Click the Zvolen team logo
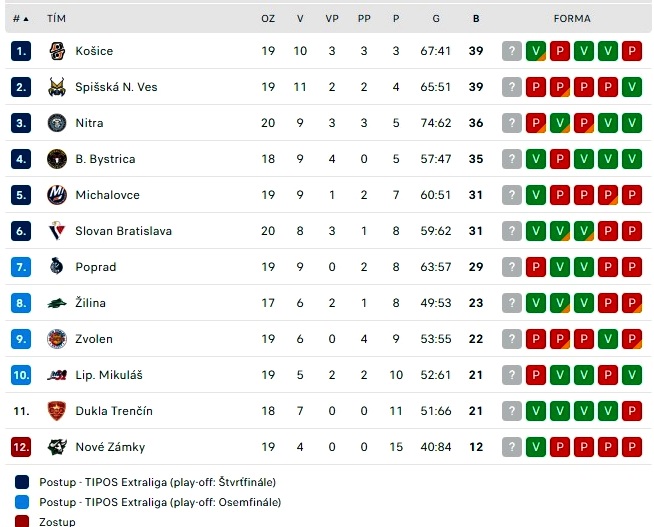The image size is (654, 527). coord(57,339)
